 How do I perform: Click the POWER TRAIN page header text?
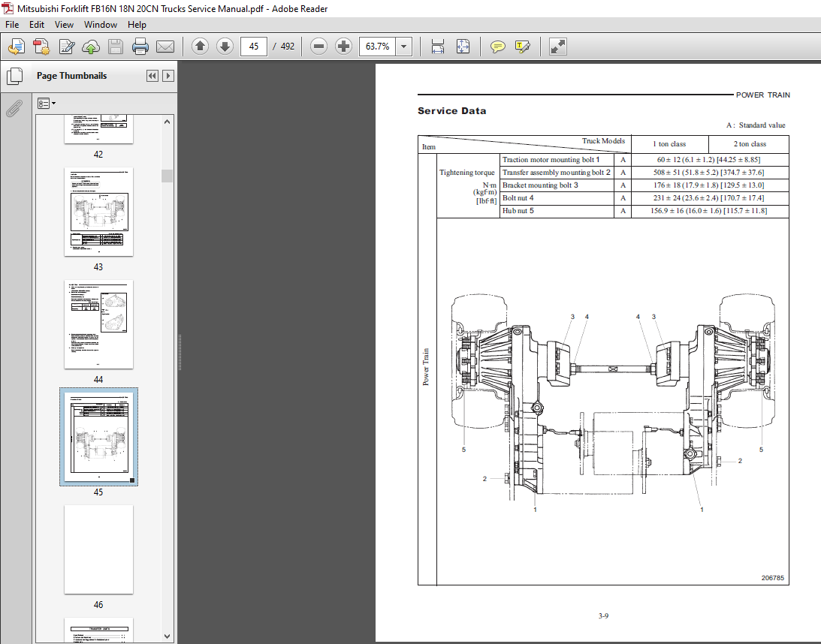tap(763, 95)
